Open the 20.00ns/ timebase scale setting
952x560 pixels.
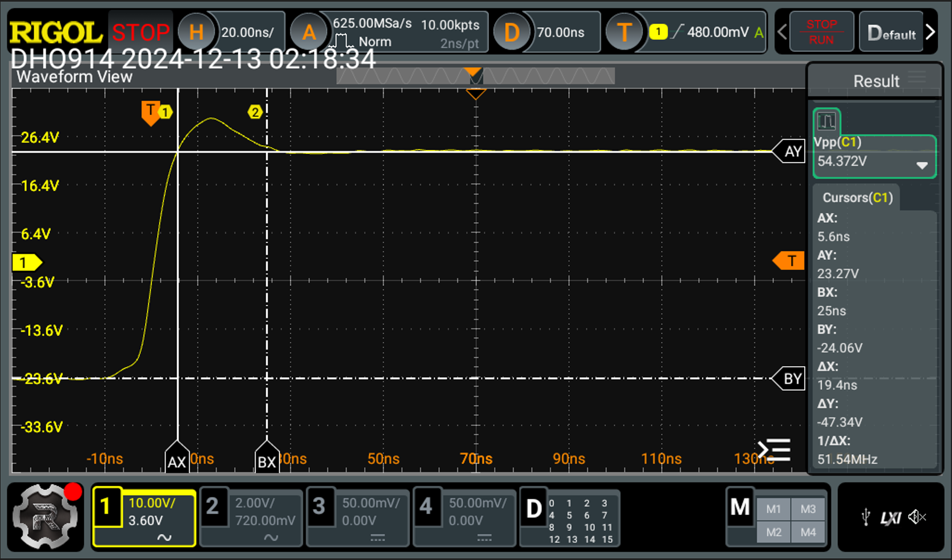coord(247,32)
